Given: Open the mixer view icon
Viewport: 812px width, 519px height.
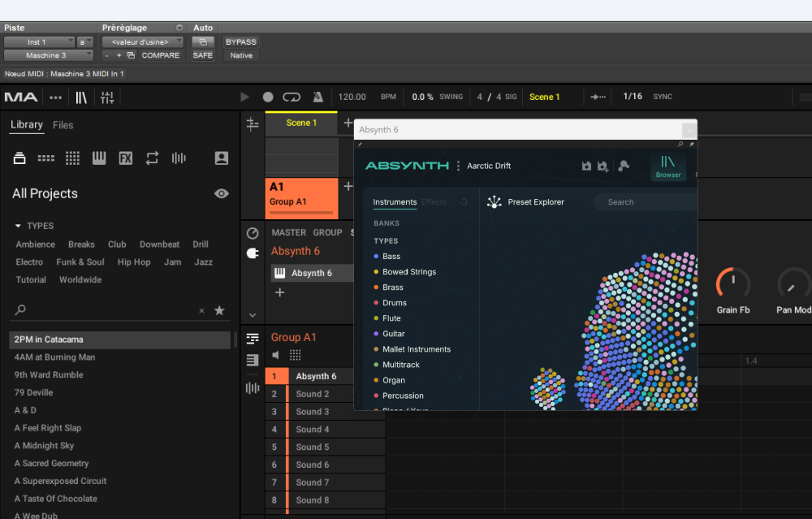Looking at the screenshot, I should (x=107, y=97).
